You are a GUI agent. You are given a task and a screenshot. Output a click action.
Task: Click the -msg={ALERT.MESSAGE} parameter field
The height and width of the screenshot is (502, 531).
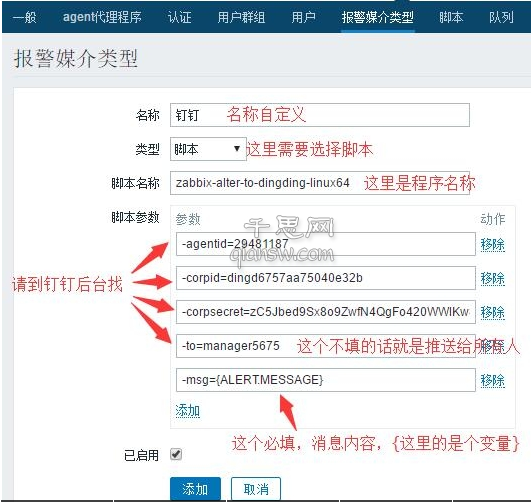326,380
